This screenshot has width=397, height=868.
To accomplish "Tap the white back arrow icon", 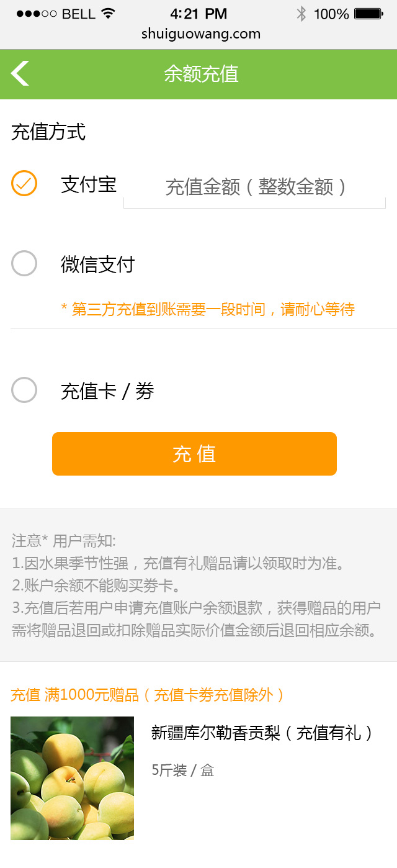I will tap(20, 73).
